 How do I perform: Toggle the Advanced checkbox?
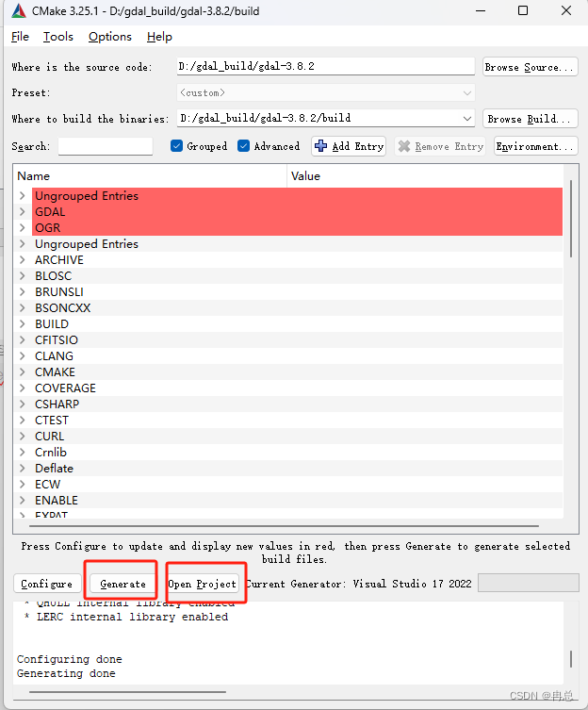tap(243, 146)
